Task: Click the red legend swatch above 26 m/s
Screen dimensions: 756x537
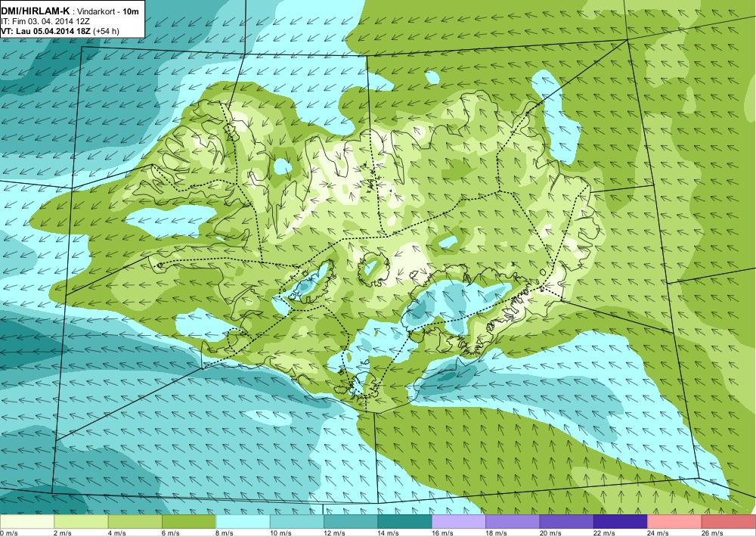Action: click(729, 522)
